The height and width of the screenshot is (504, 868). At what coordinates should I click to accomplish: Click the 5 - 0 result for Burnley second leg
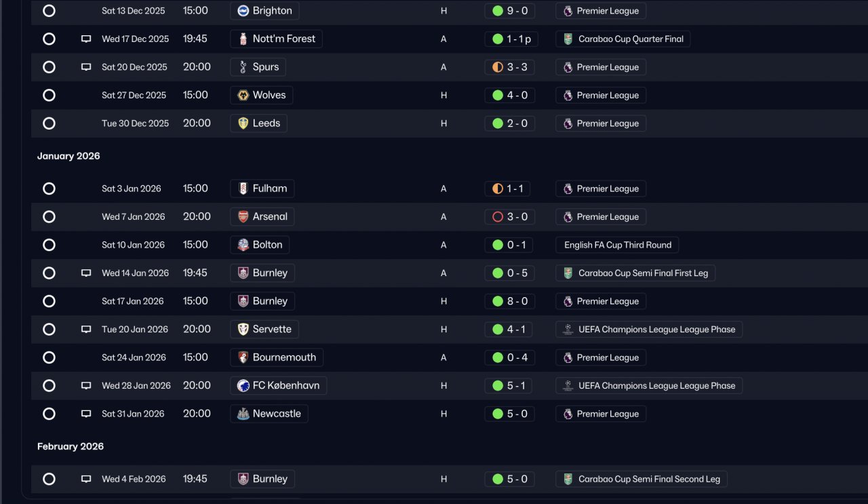[x=510, y=479]
